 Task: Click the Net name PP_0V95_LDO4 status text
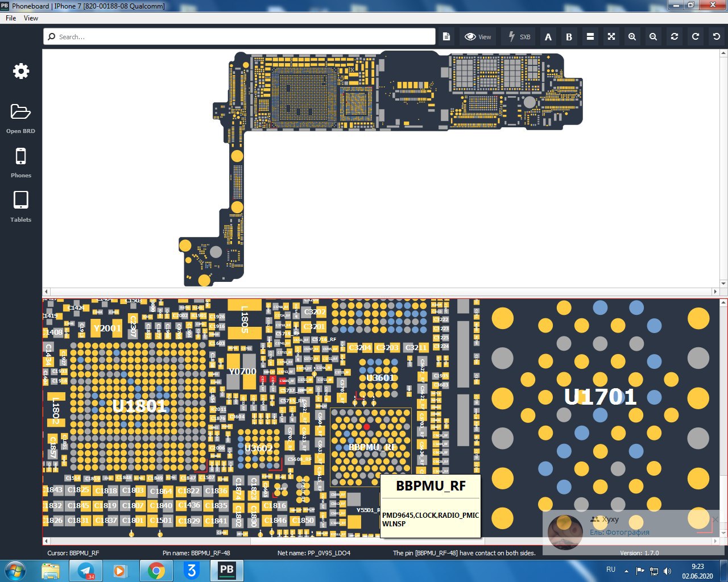[x=314, y=553]
